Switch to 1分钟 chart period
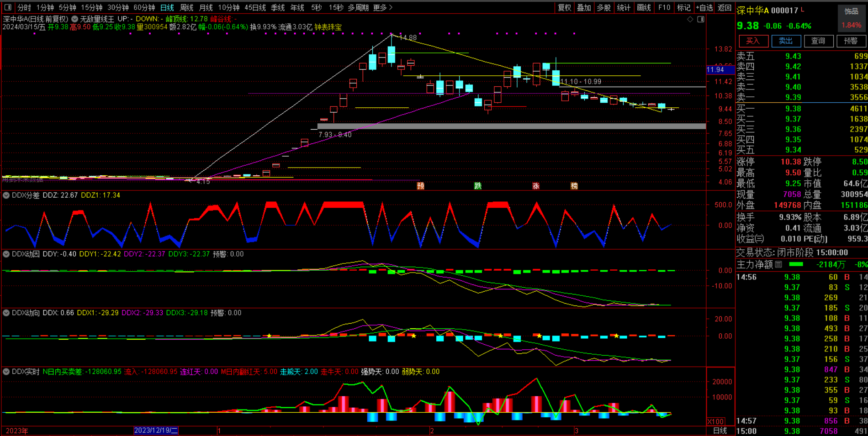Image resolution: width=868 pixels, height=436 pixels. tap(45, 7)
